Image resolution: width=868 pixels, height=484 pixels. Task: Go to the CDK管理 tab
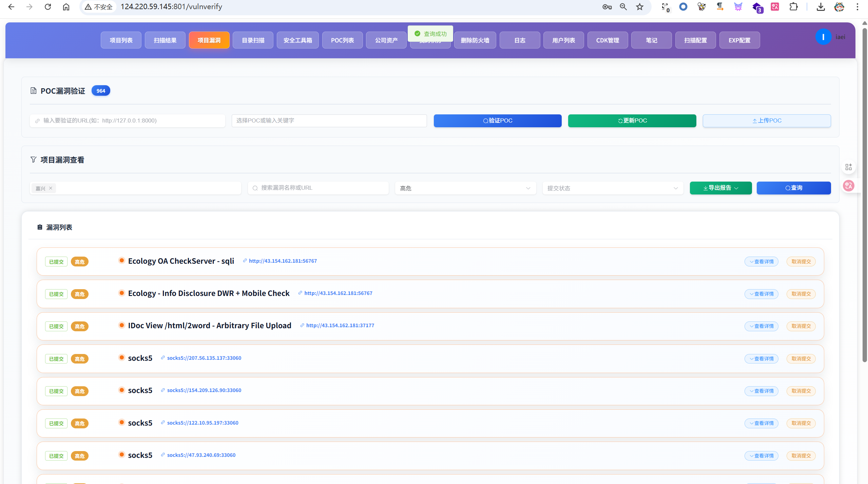[608, 40]
